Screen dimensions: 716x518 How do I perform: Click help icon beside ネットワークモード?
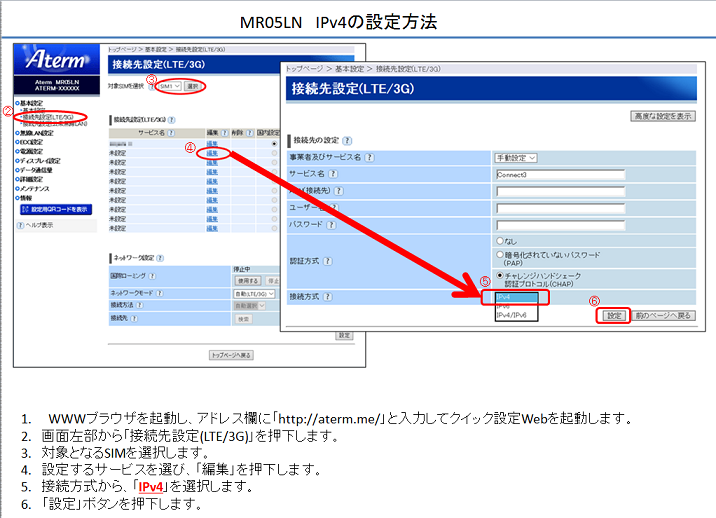tap(159, 293)
